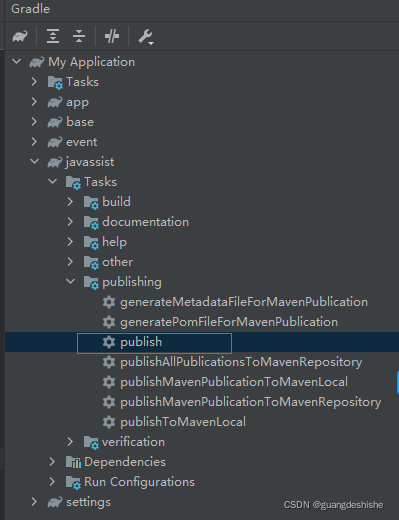This screenshot has height=520, width=399.
Task: Select the Dependencies label
Action: point(125,462)
